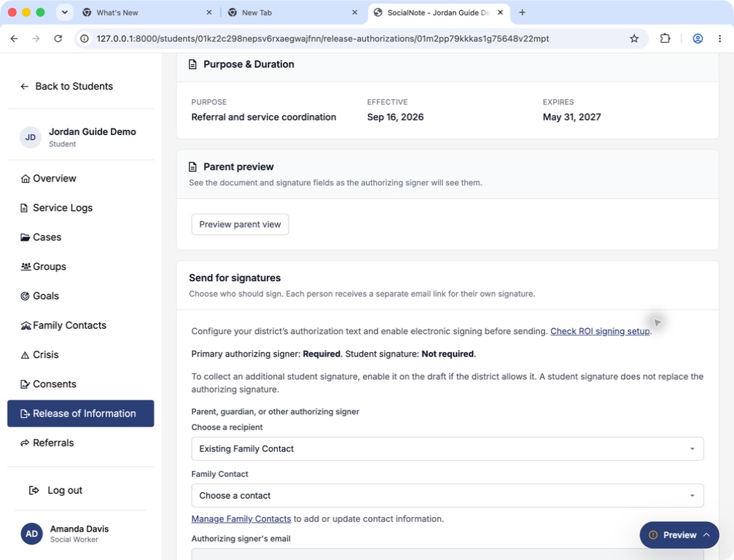Click the Goals target icon
Screen dimensions: 734x560
[x=26, y=296]
